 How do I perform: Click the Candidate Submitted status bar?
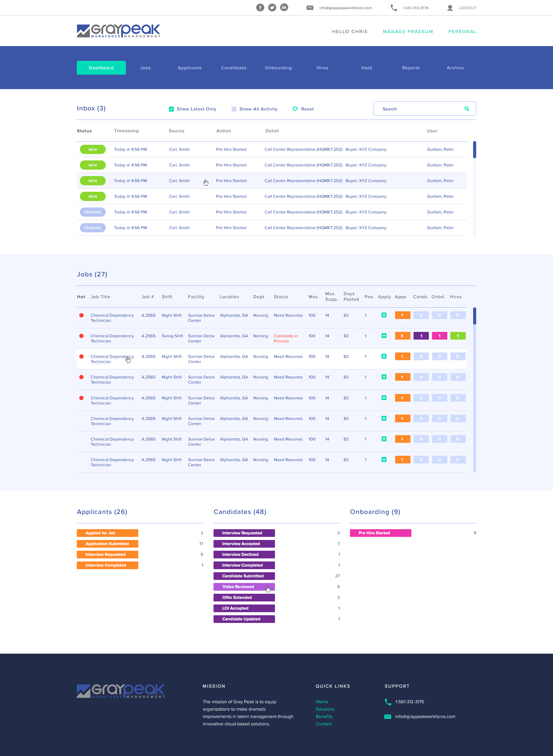tap(244, 576)
